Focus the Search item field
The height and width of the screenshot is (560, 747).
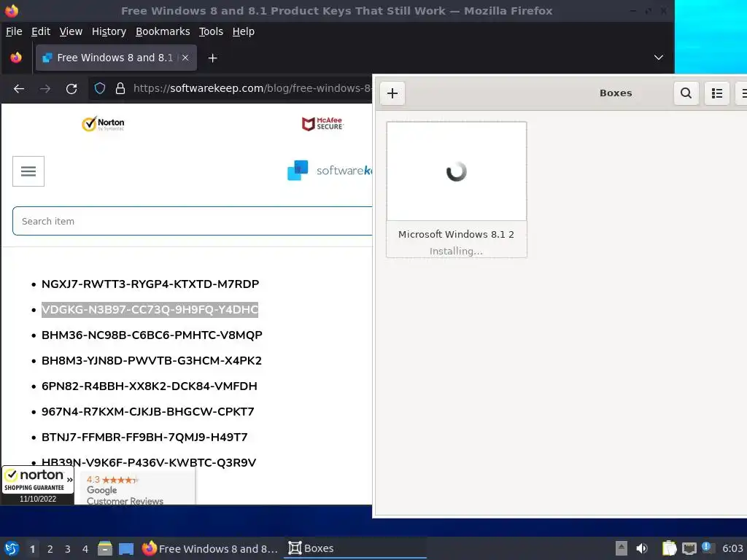point(192,221)
